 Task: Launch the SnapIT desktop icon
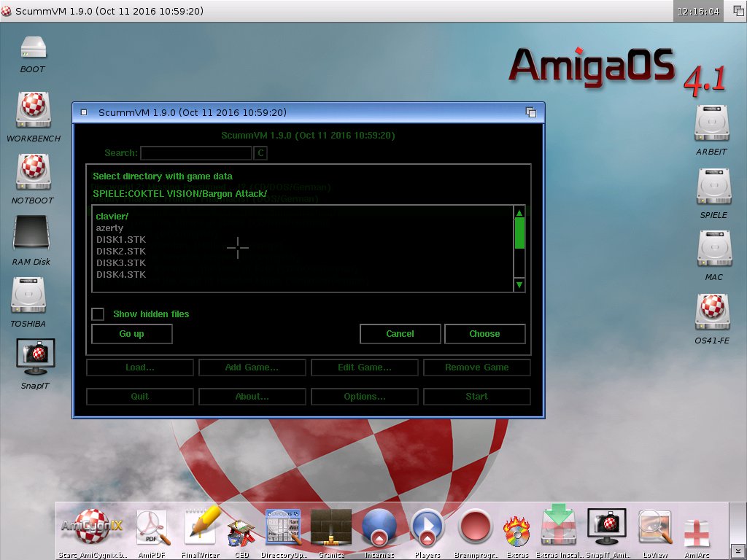tap(36, 357)
